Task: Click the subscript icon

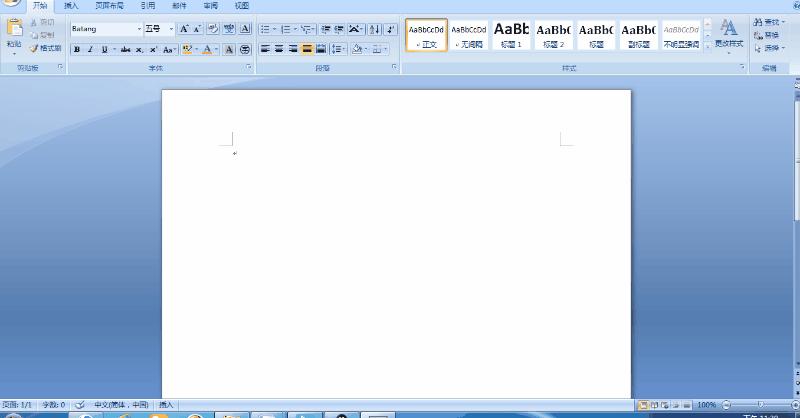Action: pos(139,49)
